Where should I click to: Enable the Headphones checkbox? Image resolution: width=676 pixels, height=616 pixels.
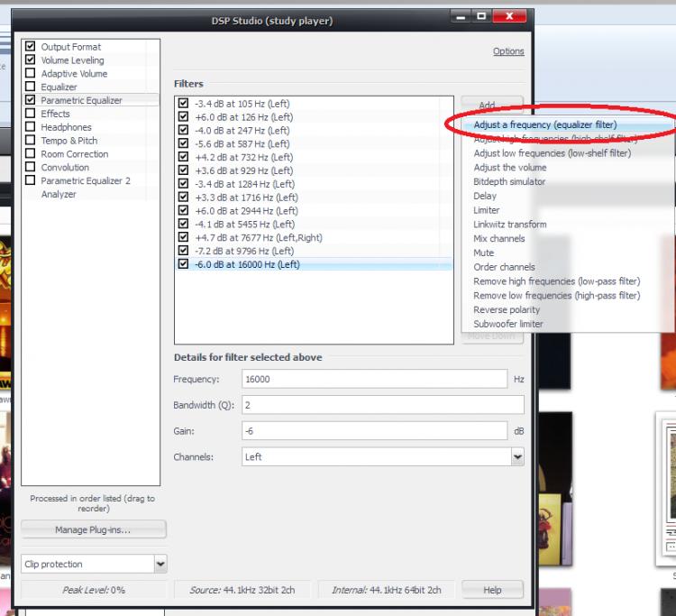tap(30, 126)
